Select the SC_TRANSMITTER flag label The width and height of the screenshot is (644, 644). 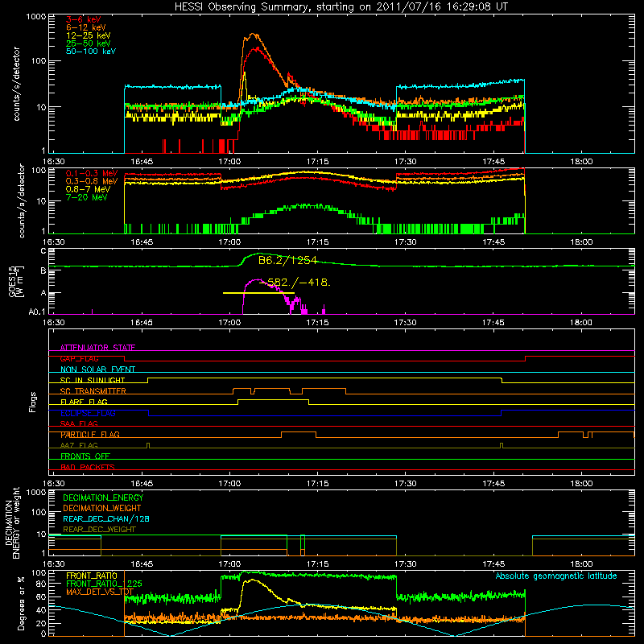pyautogui.click(x=93, y=390)
